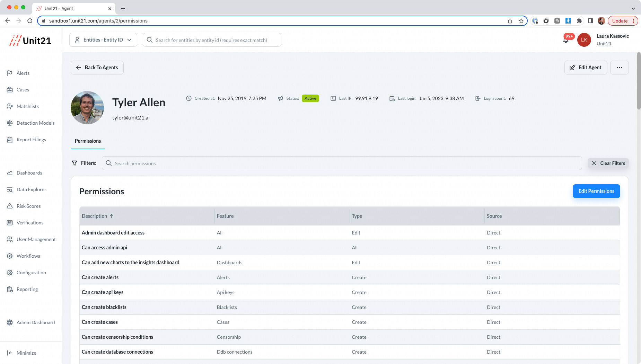This screenshot has width=641, height=364.
Task: Open Data Explorer page
Action: point(26,189)
